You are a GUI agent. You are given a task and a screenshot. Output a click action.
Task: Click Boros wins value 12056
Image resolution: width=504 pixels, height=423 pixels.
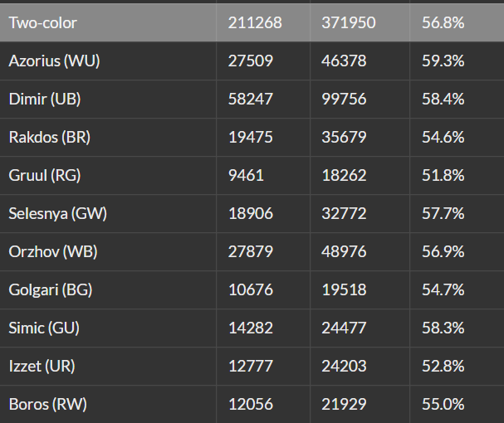pos(251,405)
